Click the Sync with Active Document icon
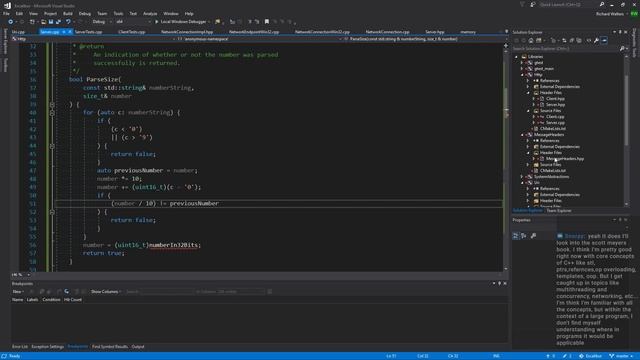The width and height of the screenshot is (640, 360). [x=564, y=40]
